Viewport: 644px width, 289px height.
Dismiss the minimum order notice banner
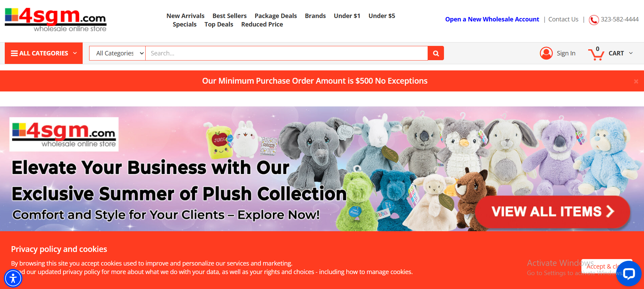click(x=636, y=81)
